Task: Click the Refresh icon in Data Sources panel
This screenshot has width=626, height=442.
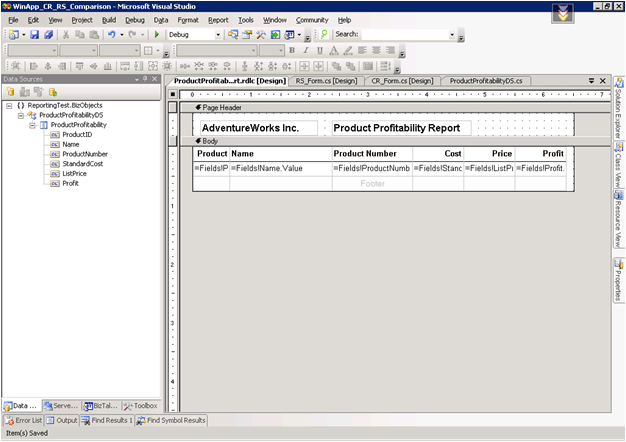Action: tap(53, 92)
